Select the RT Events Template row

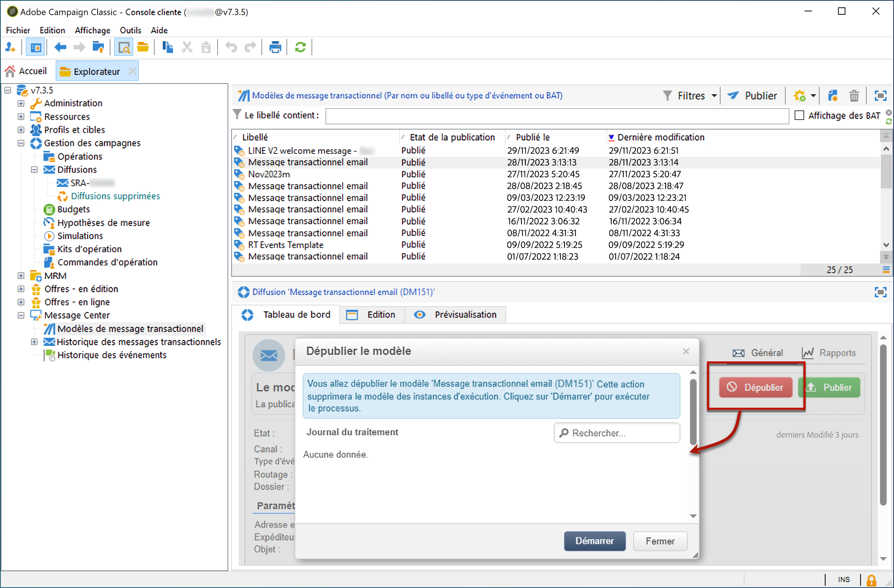click(x=285, y=245)
